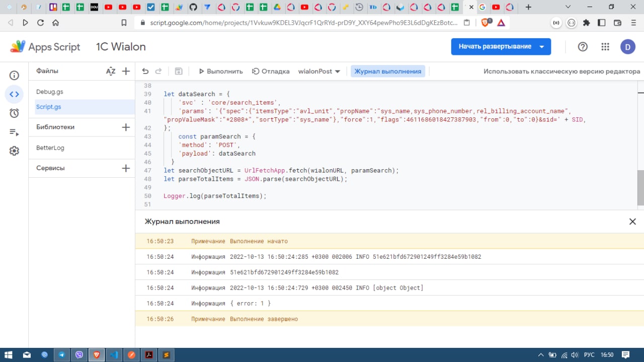Open the Overview info icon in sidebar
The height and width of the screenshot is (362, 644).
(x=14, y=76)
